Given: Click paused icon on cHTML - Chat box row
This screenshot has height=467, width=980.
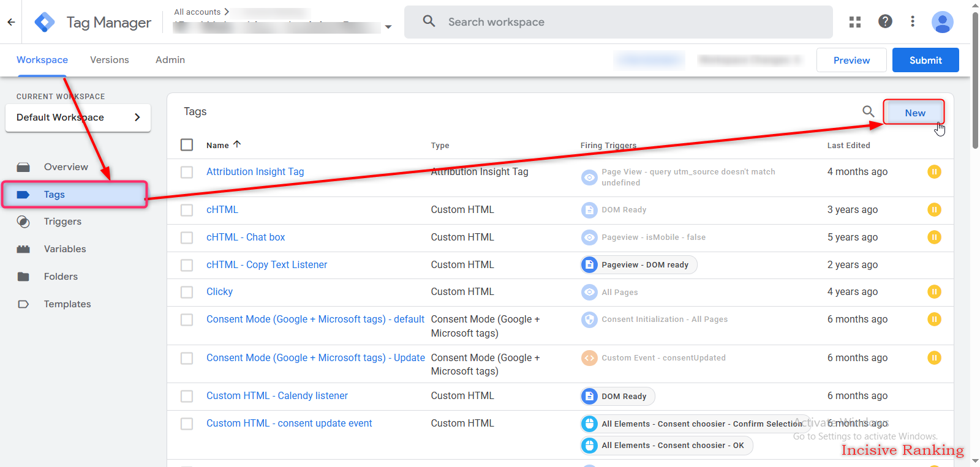Looking at the screenshot, I should [x=934, y=237].
